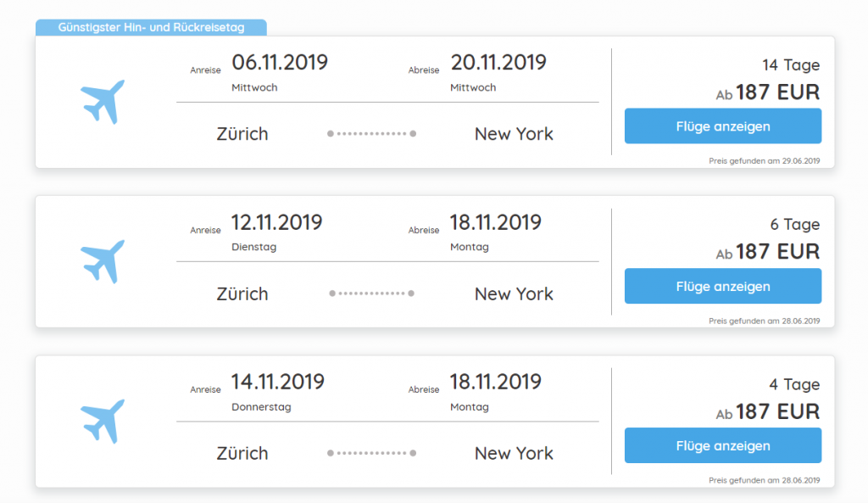Viewport: 868px width, 503px height.
Task: Click 'Flüge anzeigen' for the 14 Tage trip
Action: [x=723, y=126]
